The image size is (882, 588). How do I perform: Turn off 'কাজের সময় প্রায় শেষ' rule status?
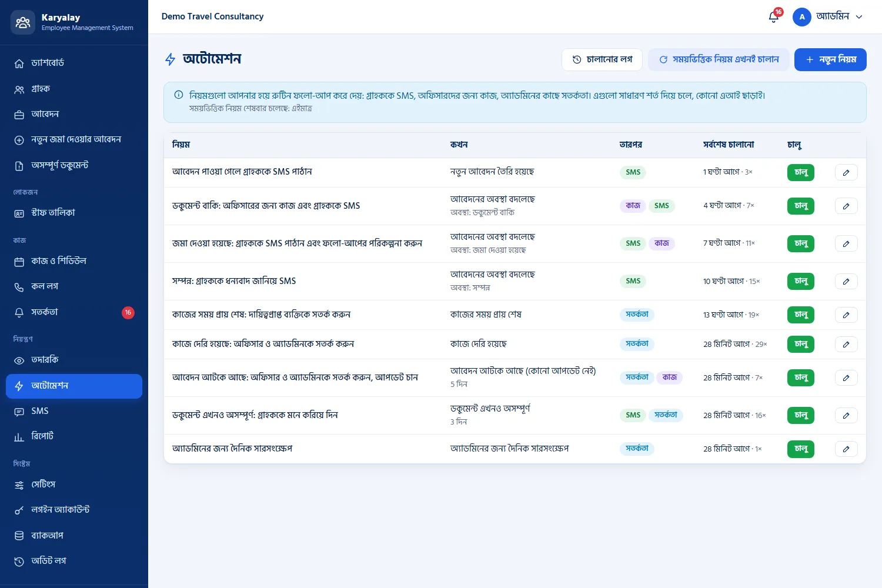(x=801, y=315)
